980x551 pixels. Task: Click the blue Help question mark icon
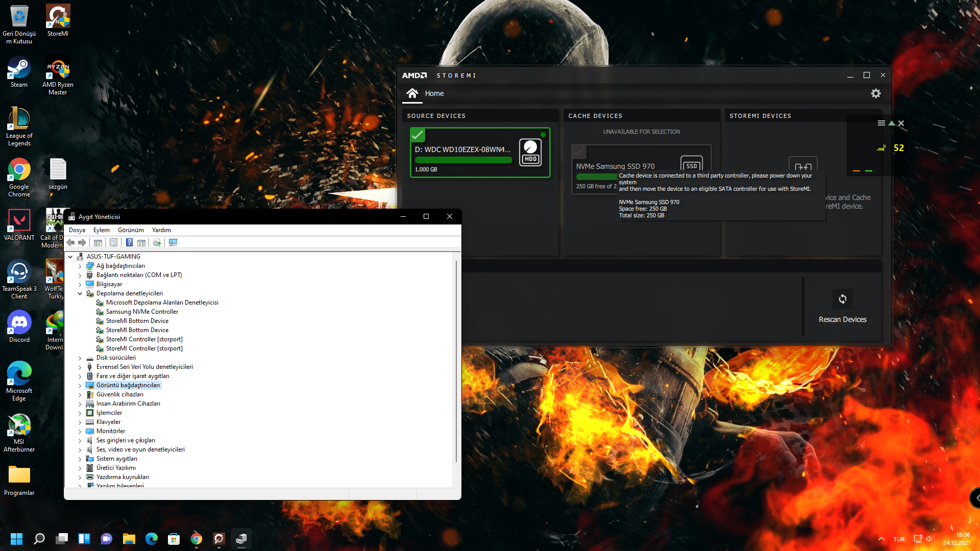[130, 243]
